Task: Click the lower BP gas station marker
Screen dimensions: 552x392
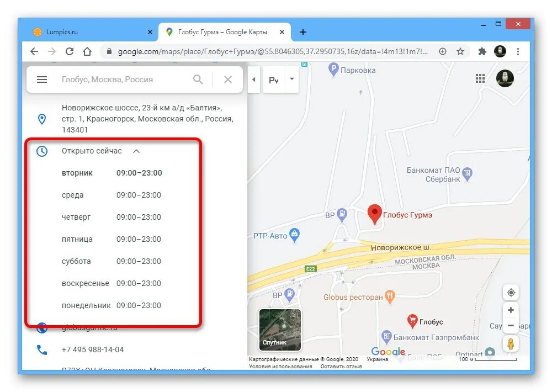Action: click(x=289, y=295)
